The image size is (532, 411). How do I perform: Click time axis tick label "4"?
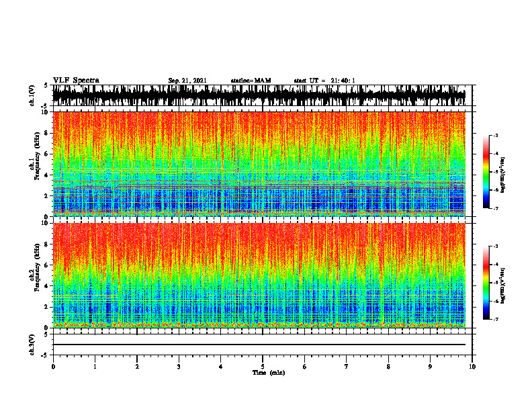click(221, 367)
